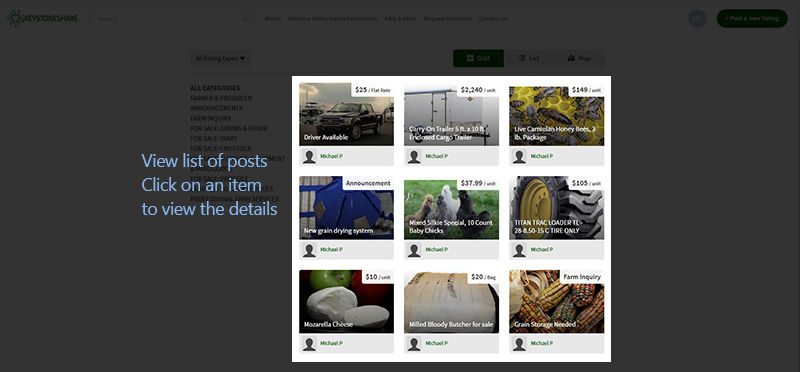
Task: Open Driver Available truck thumbnail
Action: point(346,114)
